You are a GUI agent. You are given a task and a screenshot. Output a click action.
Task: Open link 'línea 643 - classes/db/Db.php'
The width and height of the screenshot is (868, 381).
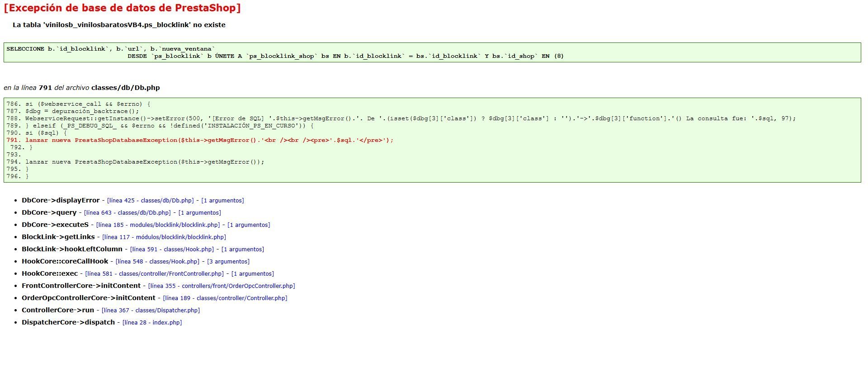[127, 213]
